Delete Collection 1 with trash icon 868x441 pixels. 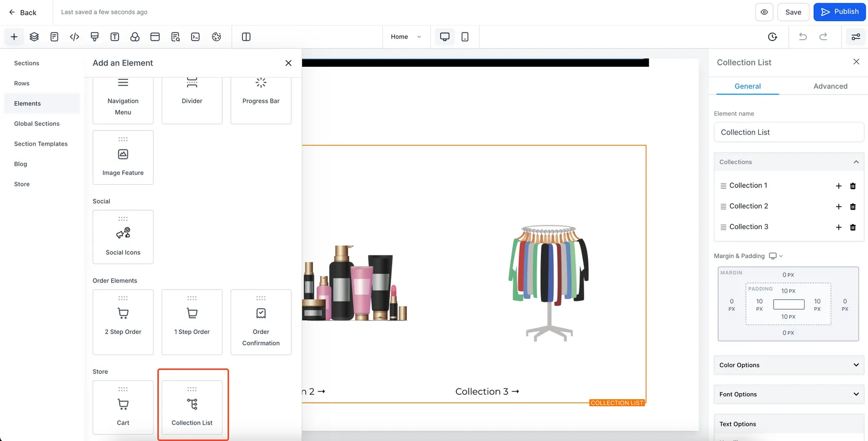pos(853,186)
